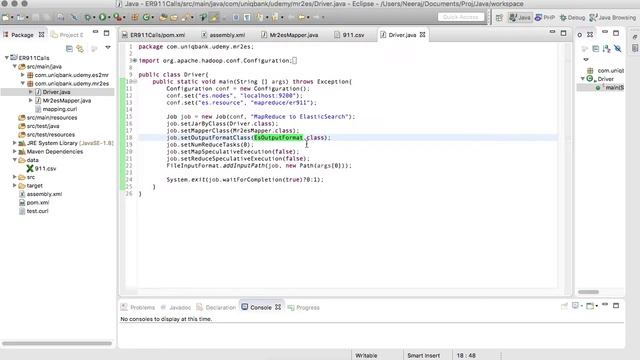The image size is (640, 360).
Task: Open Outline view menu triangle
Action: [586, 60]
